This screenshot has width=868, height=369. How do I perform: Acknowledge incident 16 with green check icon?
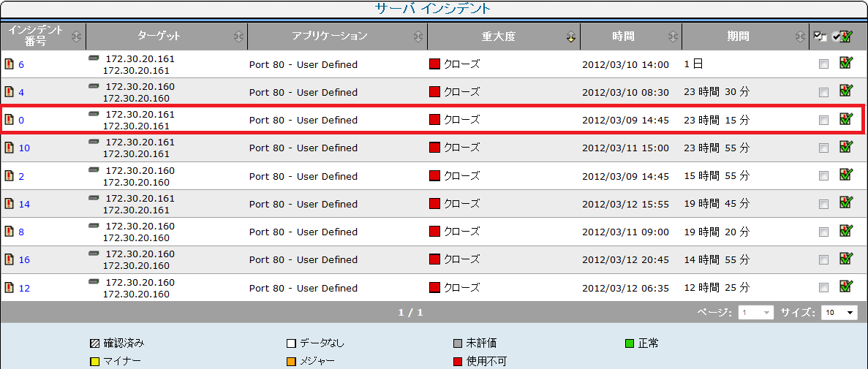[x=845, y=258]
